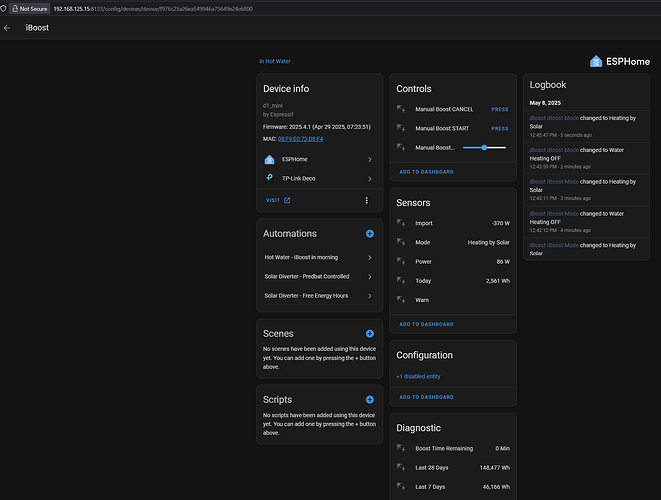
Task: Click Boost Time Remaining entity icon
Action: coord(401,448)
